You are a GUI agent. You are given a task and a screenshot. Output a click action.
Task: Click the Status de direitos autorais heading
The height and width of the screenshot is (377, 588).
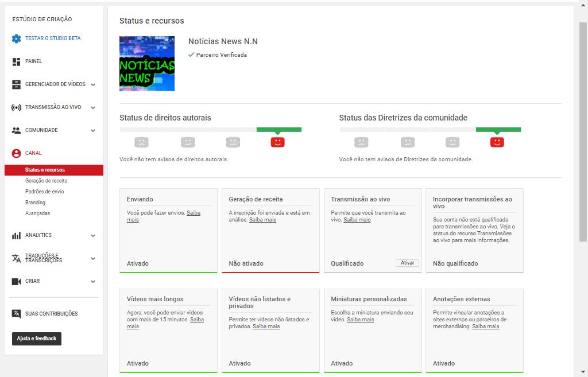[x=165, y=118]
